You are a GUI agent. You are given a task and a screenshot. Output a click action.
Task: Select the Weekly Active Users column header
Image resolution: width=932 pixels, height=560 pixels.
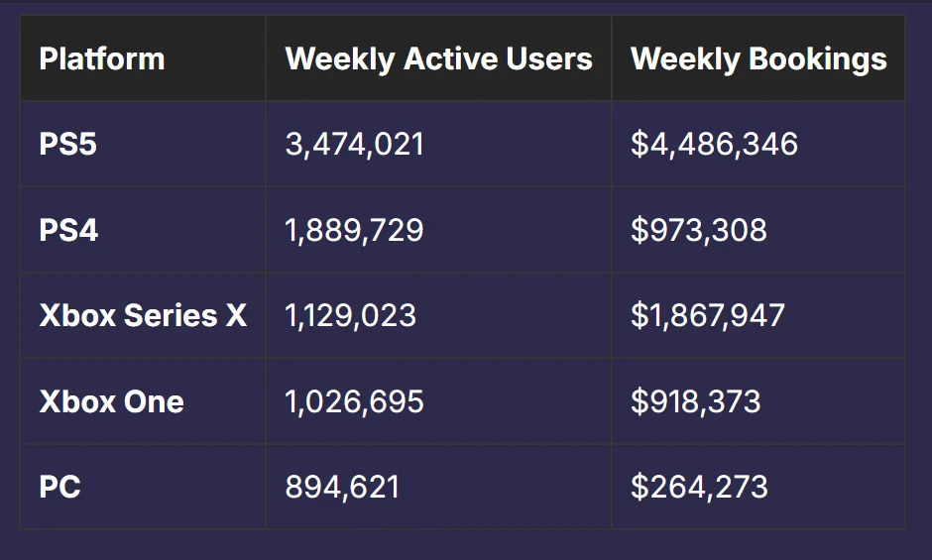tap(438, 58)
